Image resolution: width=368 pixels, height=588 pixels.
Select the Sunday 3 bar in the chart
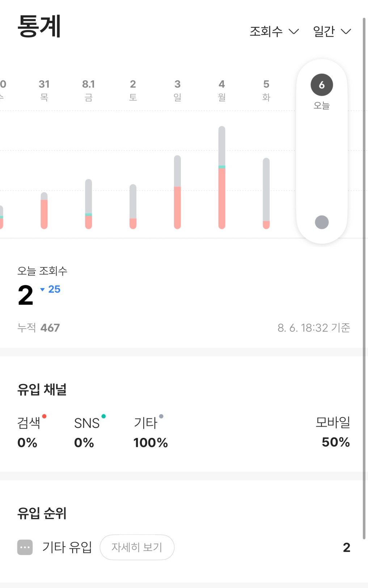click(x=177, y=192)
